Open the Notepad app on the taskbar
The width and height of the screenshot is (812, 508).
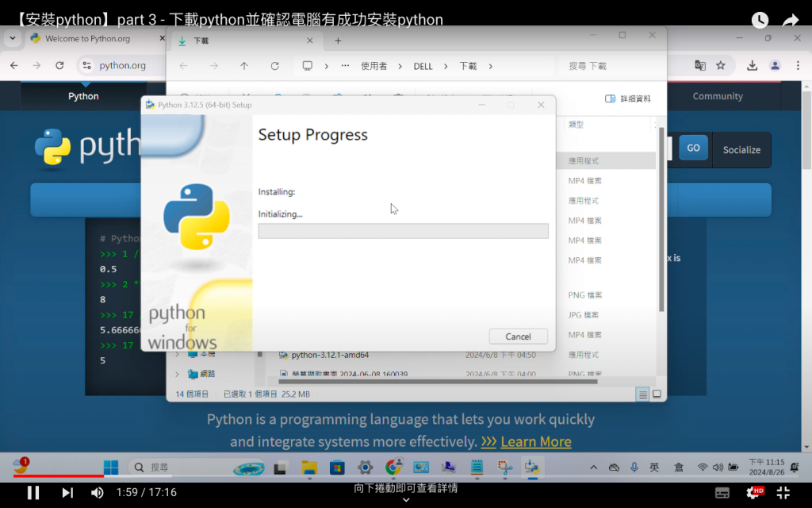click(x=477, y=468)
